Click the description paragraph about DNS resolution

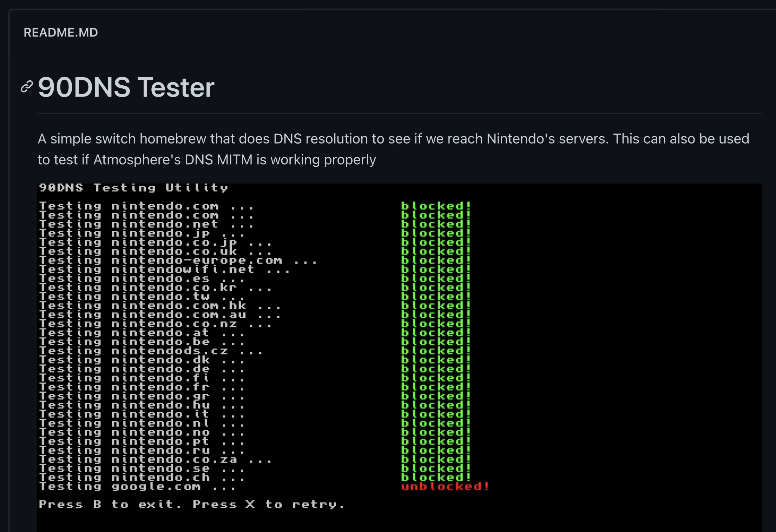[x=393, y=149]
